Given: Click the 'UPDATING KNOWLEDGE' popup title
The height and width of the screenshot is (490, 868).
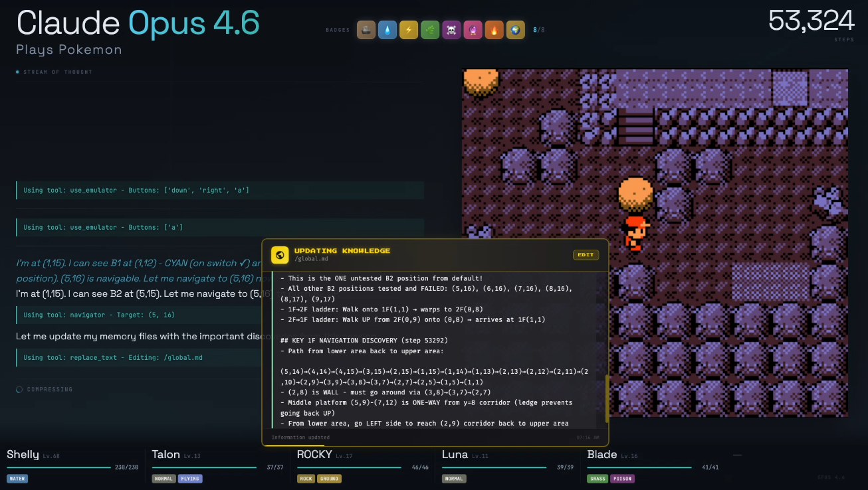Looking at the screenshot, I should (x=342, y=251).
